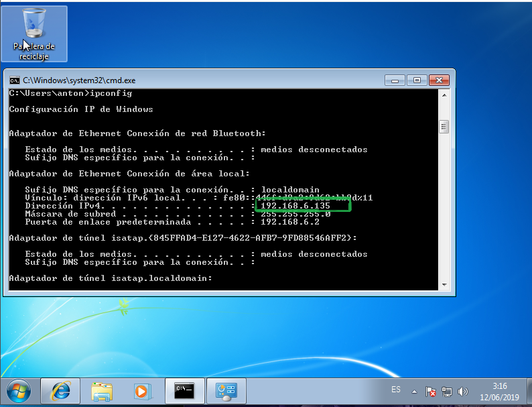Close the cmd.exe window
This screenshot has width=532, height=407.
coord(439,80)
